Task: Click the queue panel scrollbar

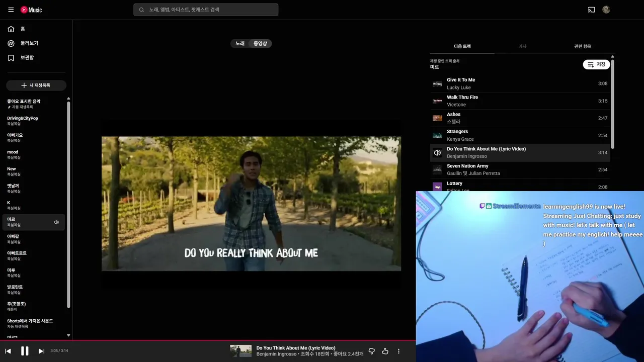Action: (612, 103)
